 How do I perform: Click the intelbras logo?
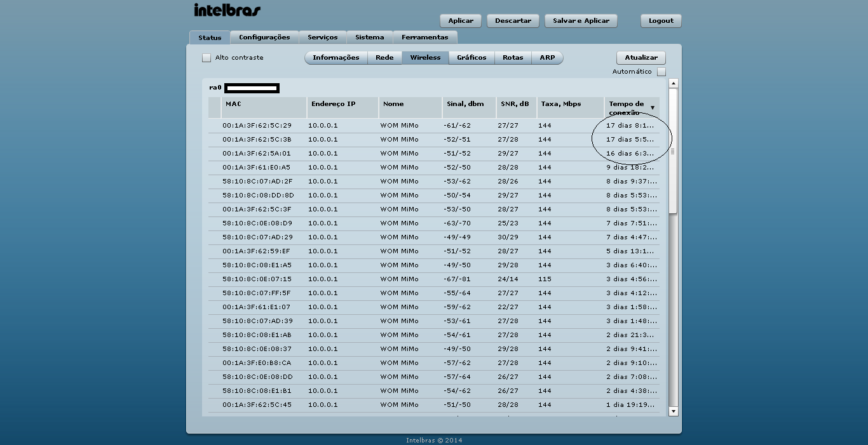click(227, 11)
